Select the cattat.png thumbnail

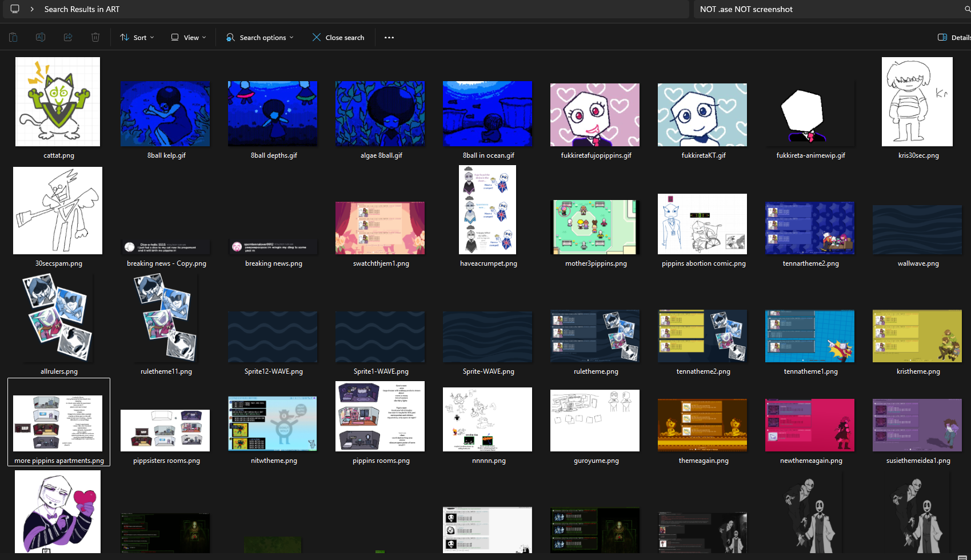pos(58,102)
